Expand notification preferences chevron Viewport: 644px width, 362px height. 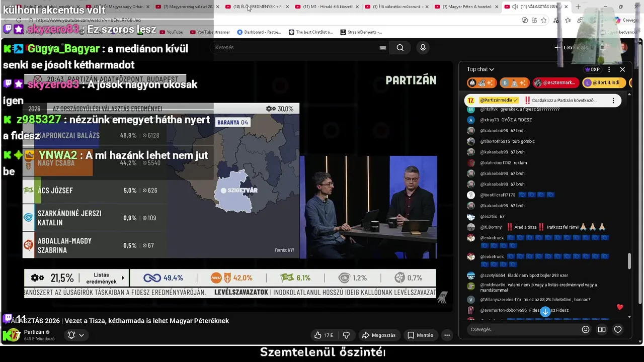[x=82, y=335]
